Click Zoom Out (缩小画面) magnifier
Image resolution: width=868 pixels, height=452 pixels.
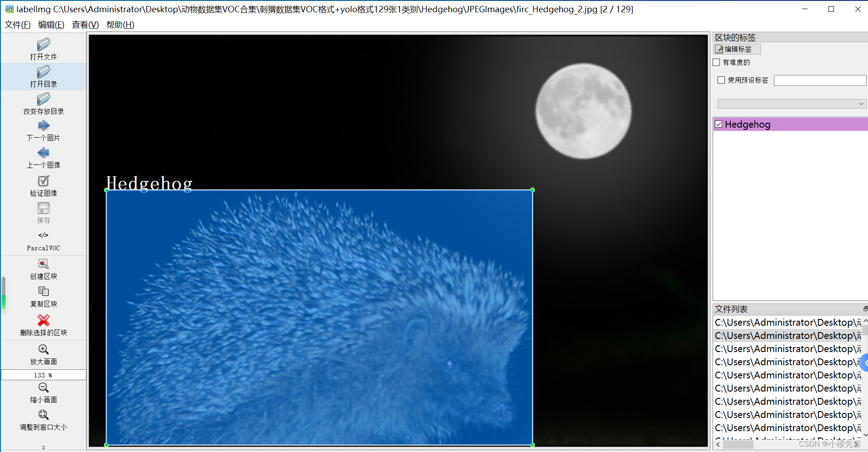click(x=44, y=387)
